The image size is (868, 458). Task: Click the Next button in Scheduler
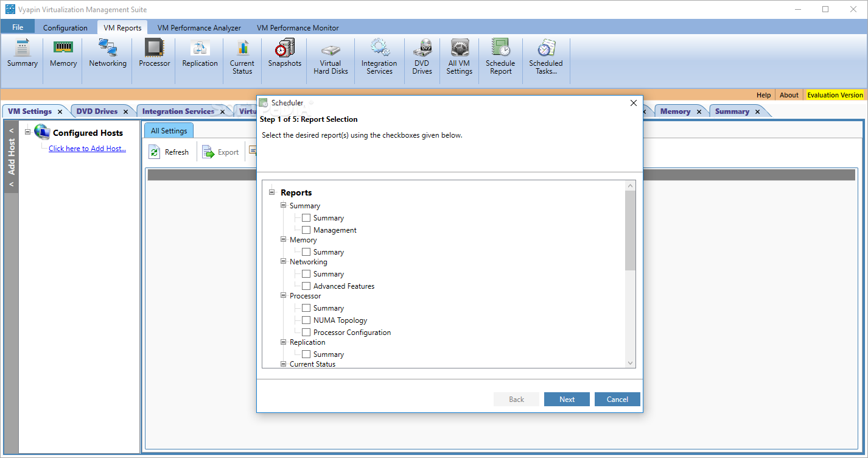tap(567, 400)
